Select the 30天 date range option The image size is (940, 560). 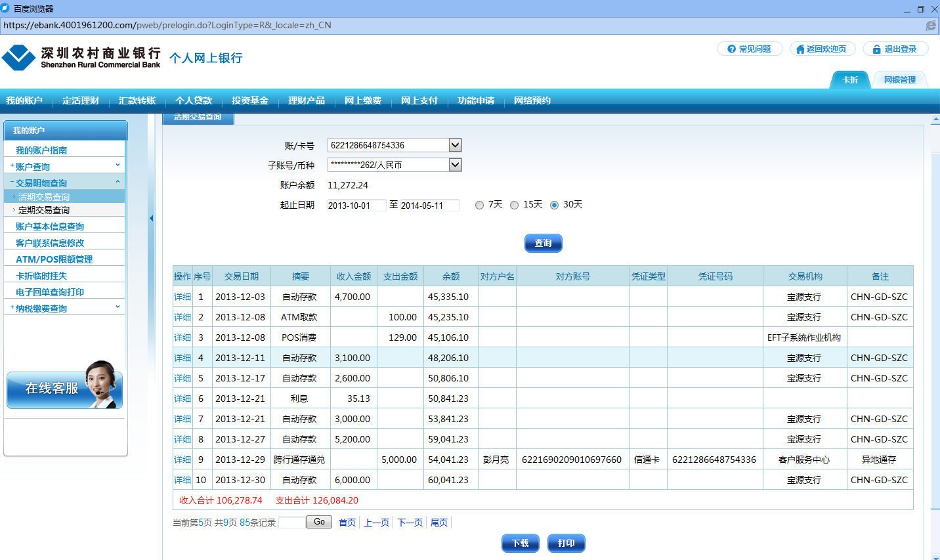point(554,205)
